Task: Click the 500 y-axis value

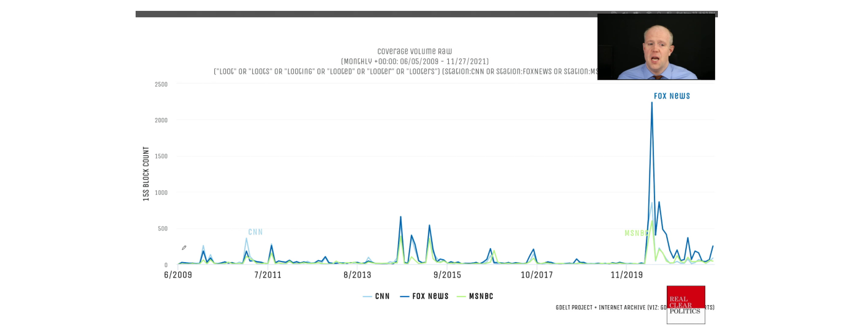Action: tap(163, 229)
